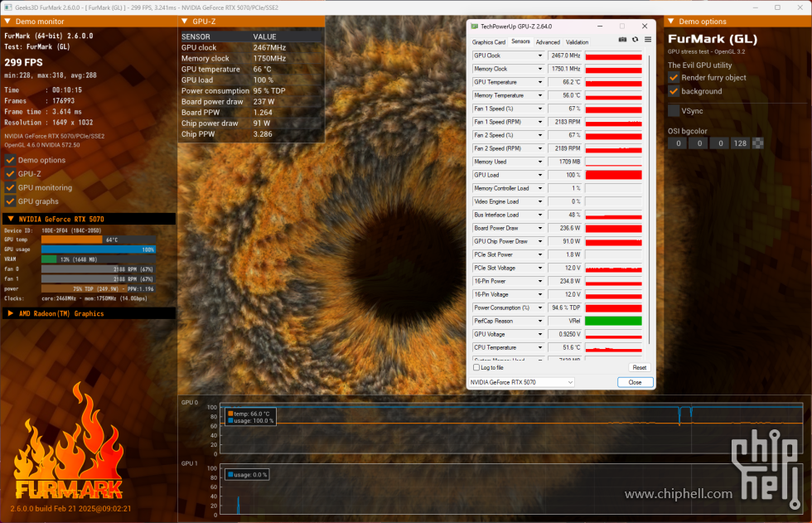
Task: Click the FurMark window title bar icon
Action: click(x=7, y=7)
